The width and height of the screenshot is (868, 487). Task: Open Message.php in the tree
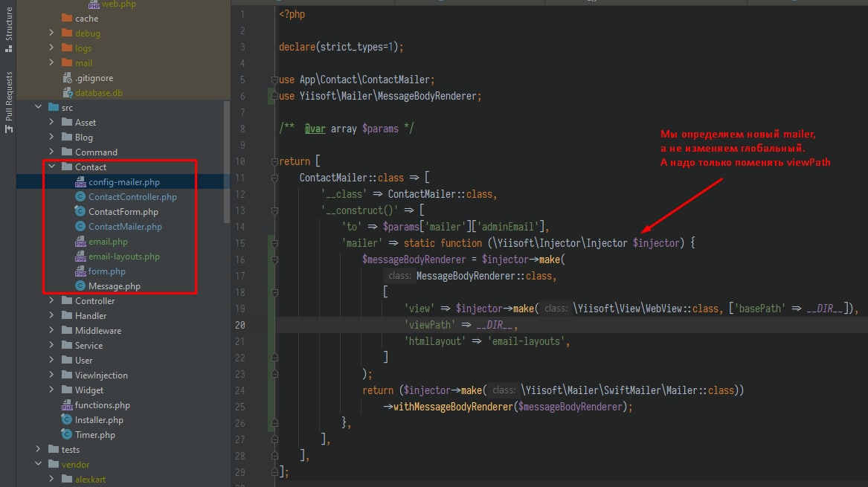(114, 286)
